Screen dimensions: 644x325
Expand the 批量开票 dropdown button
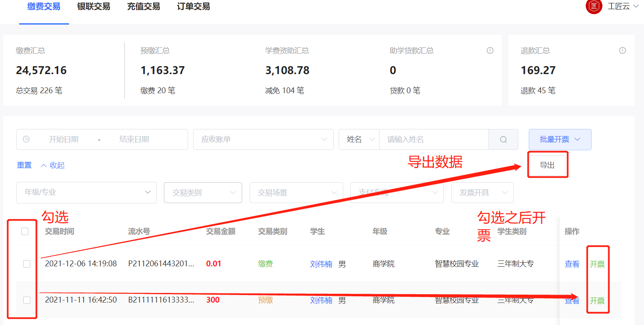pyautogui.click(x=560, y=139)
